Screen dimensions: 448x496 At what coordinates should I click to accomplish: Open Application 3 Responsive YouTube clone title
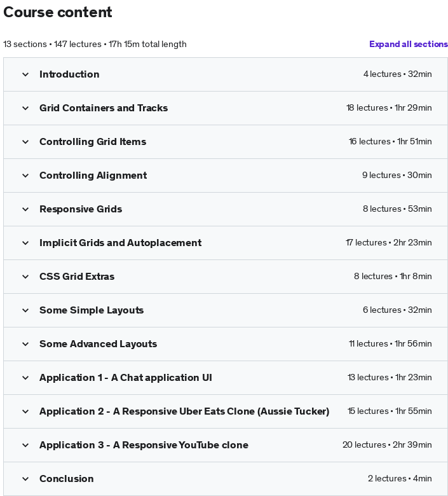coord(144,445)
